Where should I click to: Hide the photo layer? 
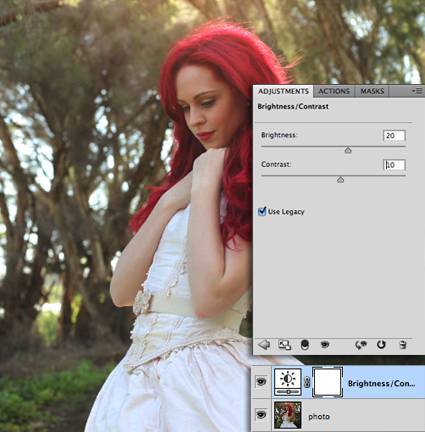click(261, 414)
